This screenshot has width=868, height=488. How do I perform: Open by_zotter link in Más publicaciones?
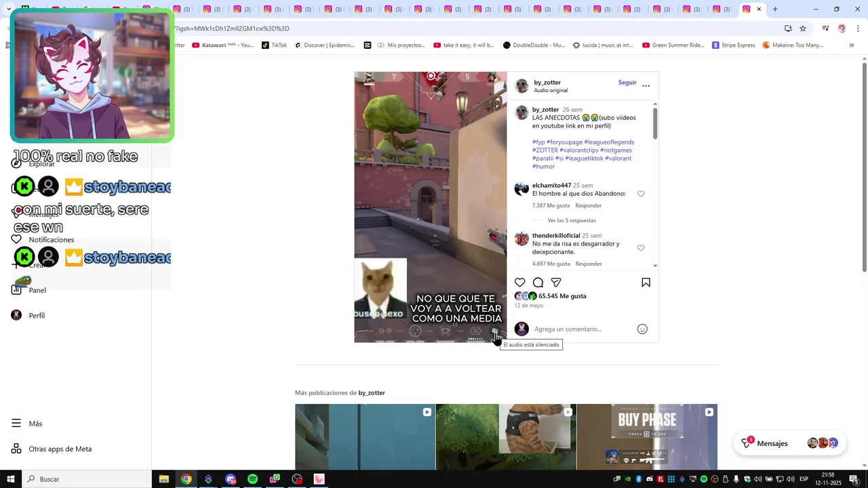click(x=372, y=393)
